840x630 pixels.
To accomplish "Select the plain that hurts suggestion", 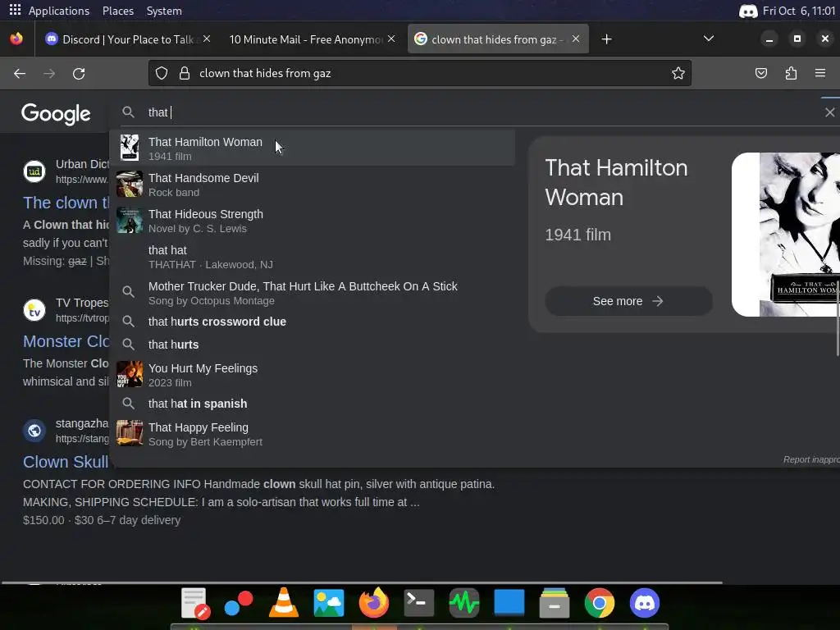I will click(313, 345).
